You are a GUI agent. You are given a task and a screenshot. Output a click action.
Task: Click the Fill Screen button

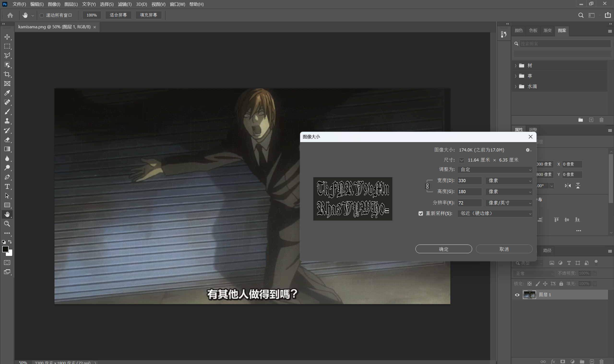tap(148, 15)
